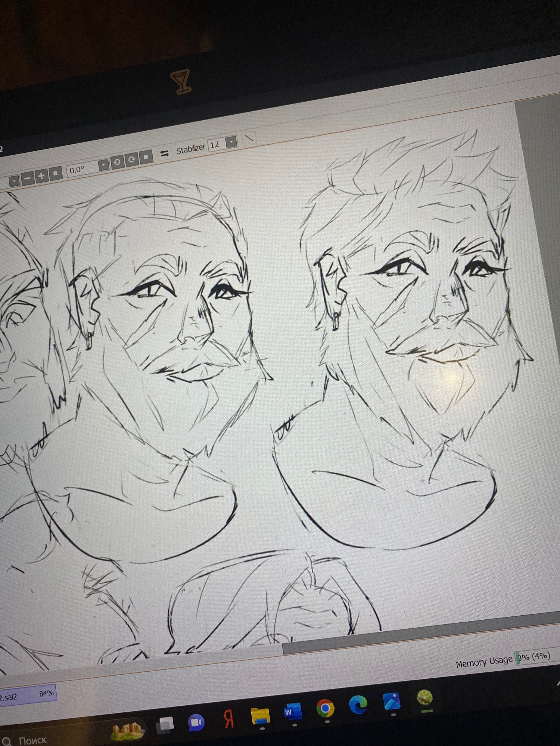Switch to Google Chrome in the taskbar
This screenshot has height=746, width=560.
point(325,708)
